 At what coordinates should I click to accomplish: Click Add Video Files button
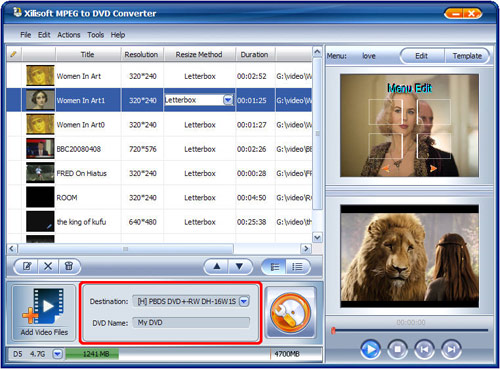click(44, 313)
